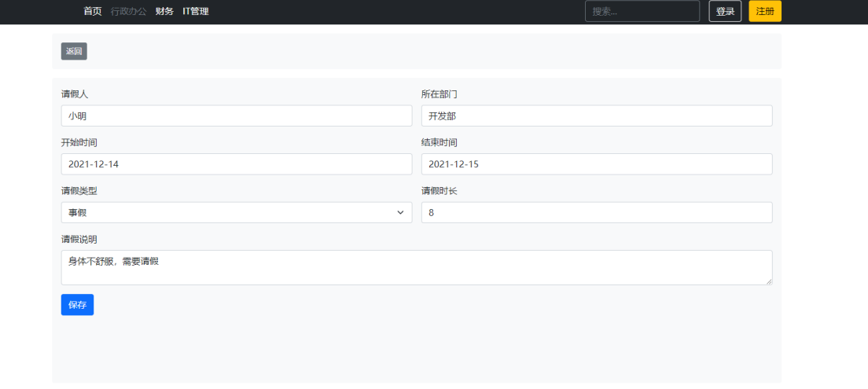
Task: Click the 结束时间 label
Action: click(x=440, y=143)
